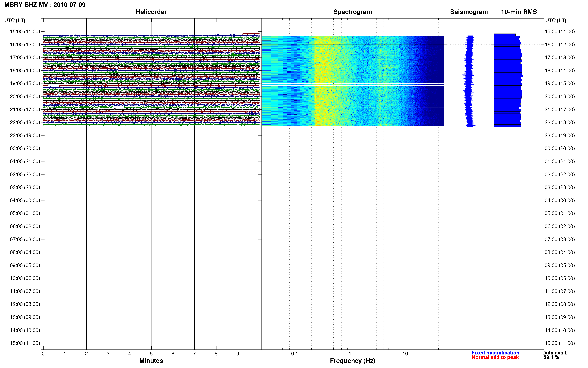Image resolution: width=588 pixels, height=368 pixels.
Task: Click the 29.1 % availability value
Action: [551, 357]
